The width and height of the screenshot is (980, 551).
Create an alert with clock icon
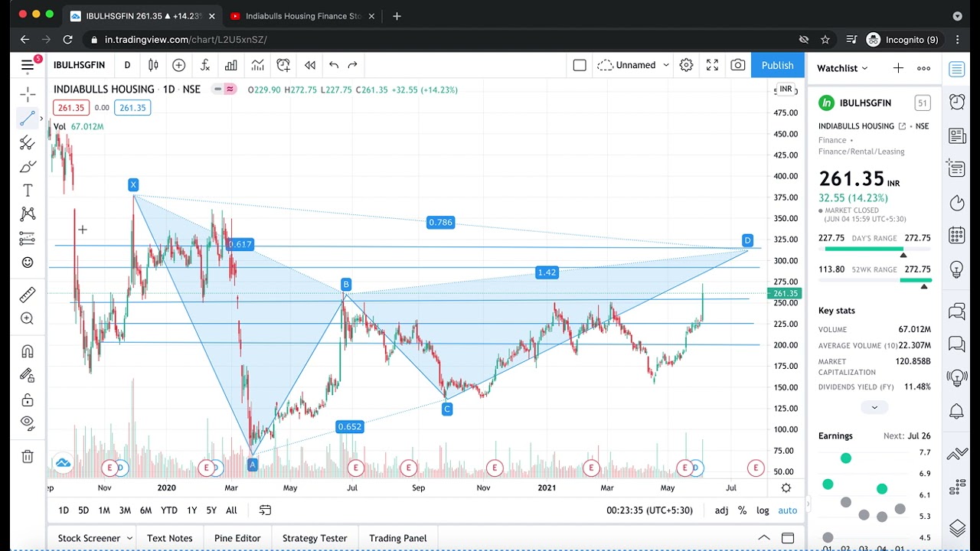(283, 65)
